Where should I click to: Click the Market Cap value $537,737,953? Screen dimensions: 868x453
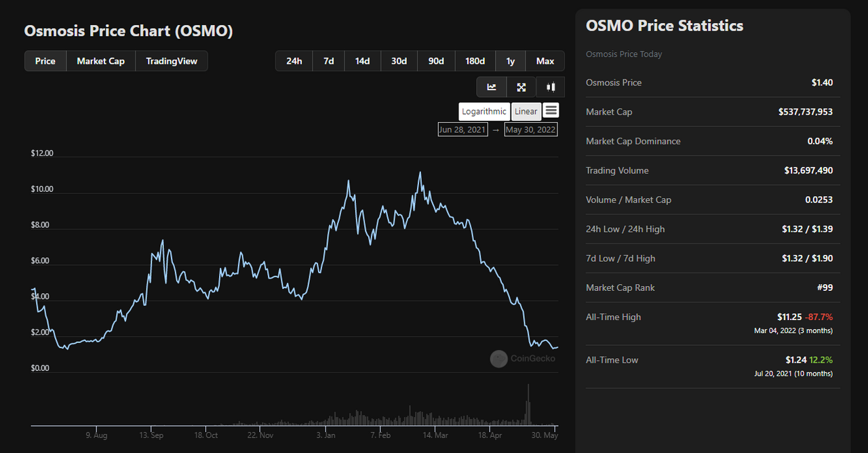pos(806,112)
